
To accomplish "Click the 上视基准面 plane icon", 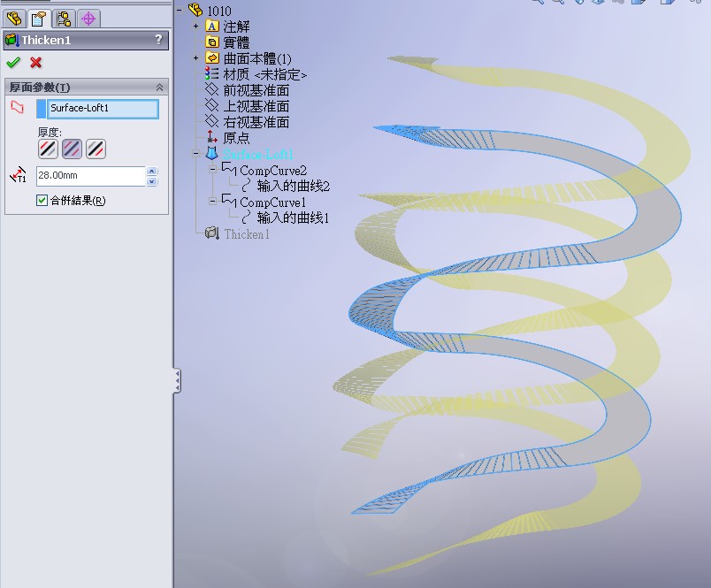I will (211, 105).
